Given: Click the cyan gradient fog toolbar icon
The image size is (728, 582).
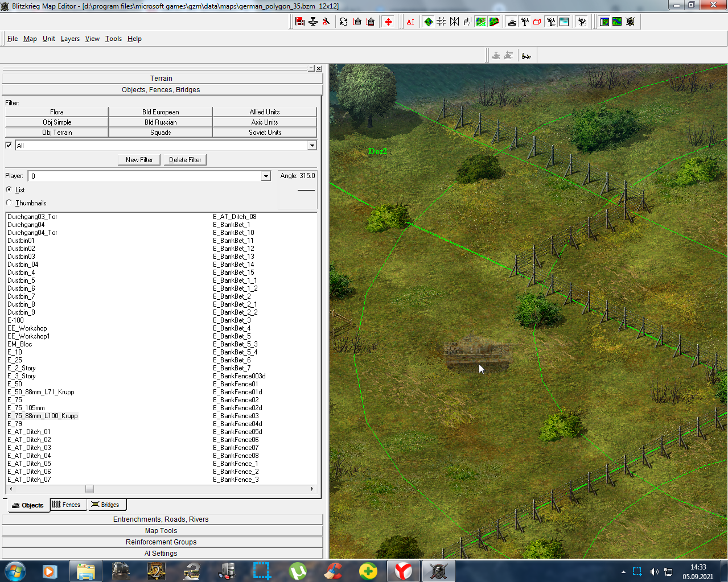Looking at the screenshot, I should tap(564, 22).
